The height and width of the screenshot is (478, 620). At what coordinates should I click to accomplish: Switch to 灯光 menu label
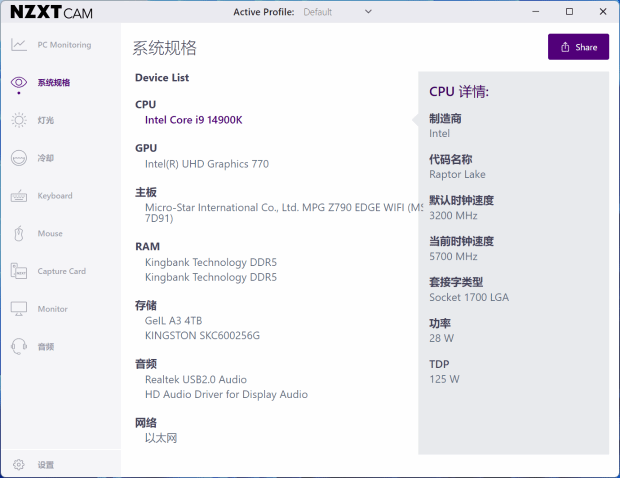coord(45,120)
